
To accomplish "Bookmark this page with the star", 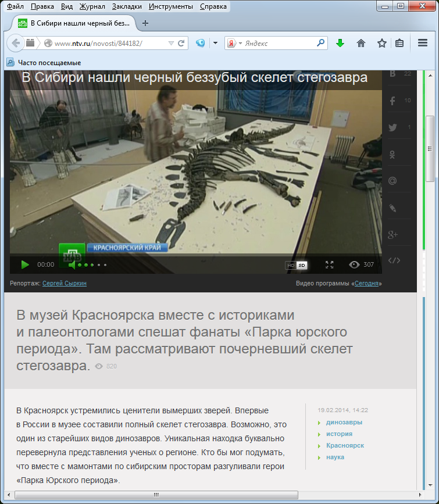I will 381,43.
